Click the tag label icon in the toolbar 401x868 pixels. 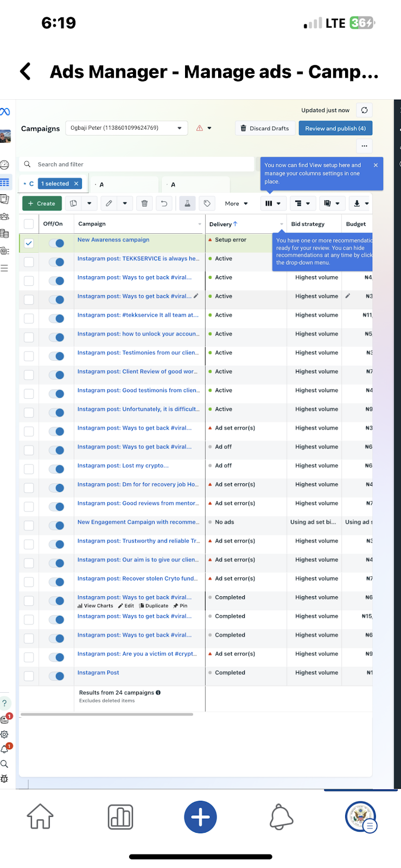click(207, 203)
